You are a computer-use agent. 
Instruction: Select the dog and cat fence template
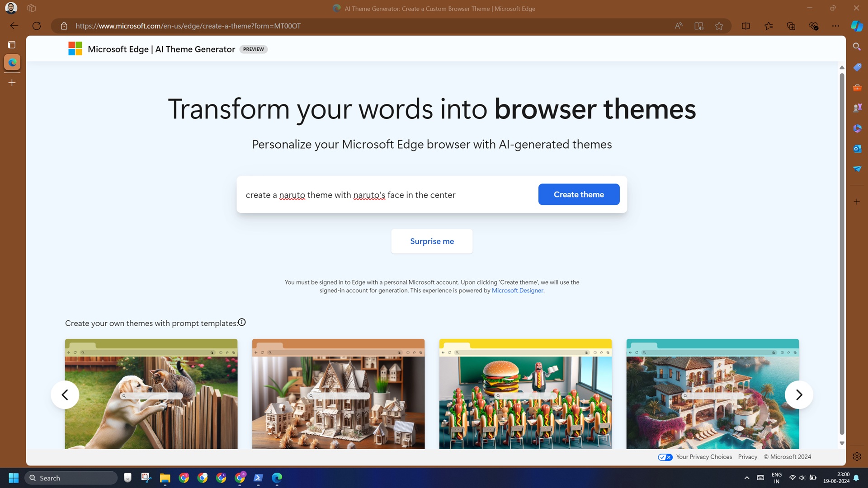151,394
